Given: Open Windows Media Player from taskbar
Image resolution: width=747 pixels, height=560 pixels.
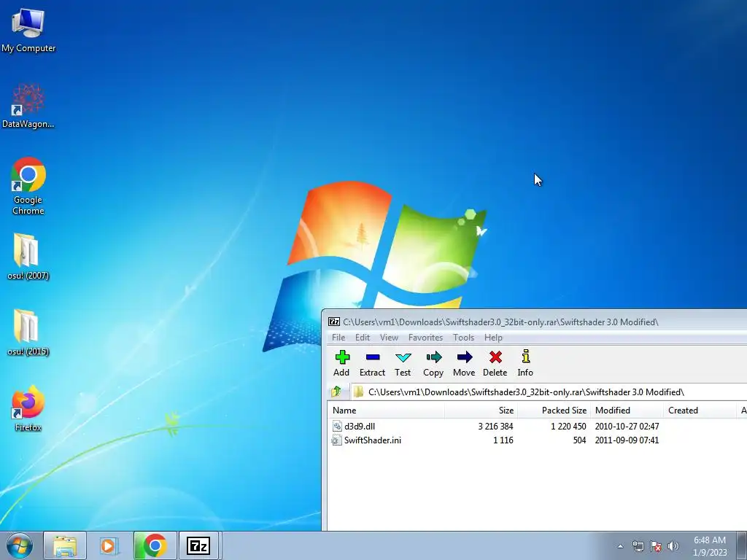Looking at the screenshot, I should [109, 545].
